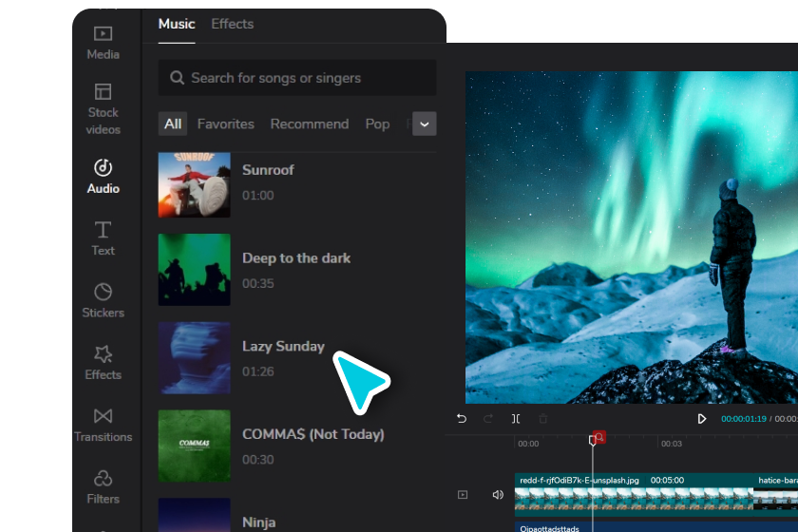Select the Sunroof album thumbnail
798x532 pixels.
point(195,185)
